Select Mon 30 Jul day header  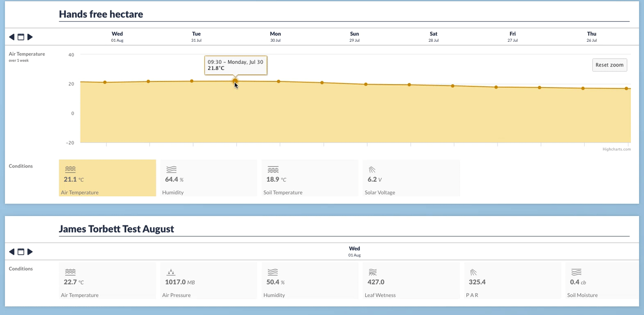(x=275, y=37)
